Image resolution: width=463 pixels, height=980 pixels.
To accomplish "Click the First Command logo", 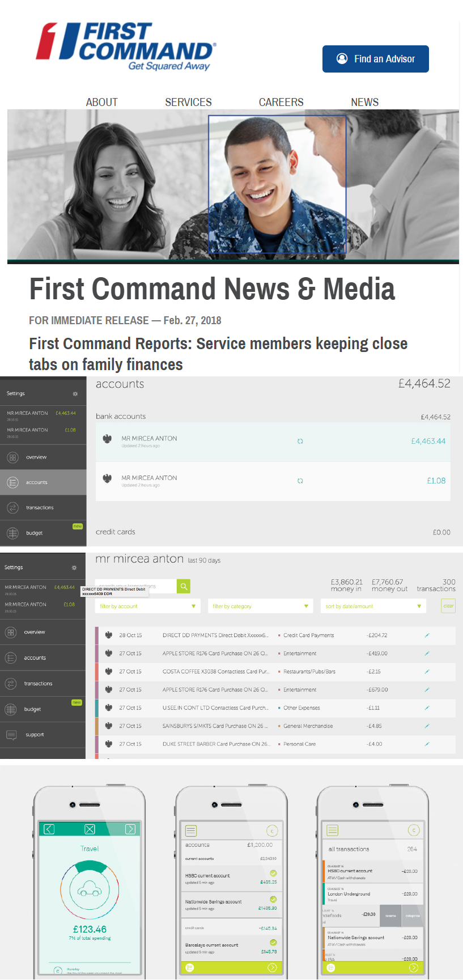I will point(126,45).
